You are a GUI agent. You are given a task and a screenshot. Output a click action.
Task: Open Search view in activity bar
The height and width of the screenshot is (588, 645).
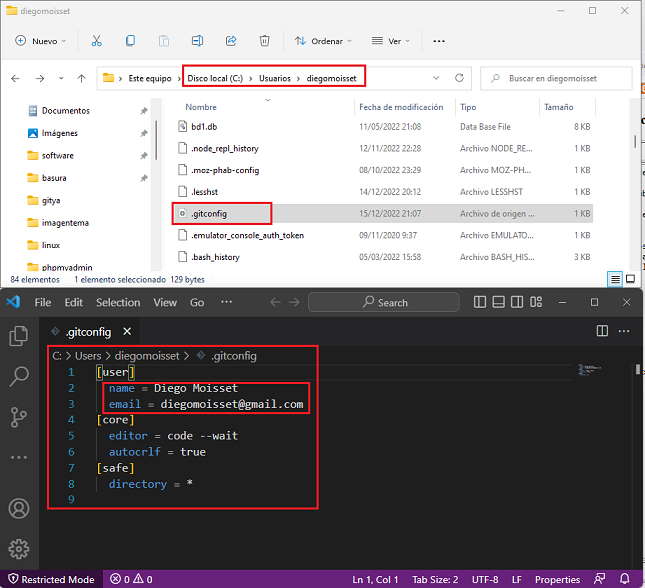tap(19, 377)
